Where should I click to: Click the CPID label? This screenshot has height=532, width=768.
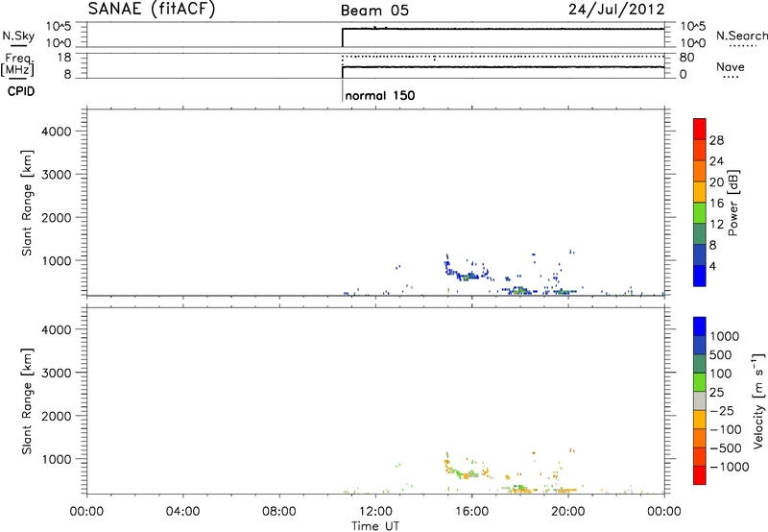(21, 91)
